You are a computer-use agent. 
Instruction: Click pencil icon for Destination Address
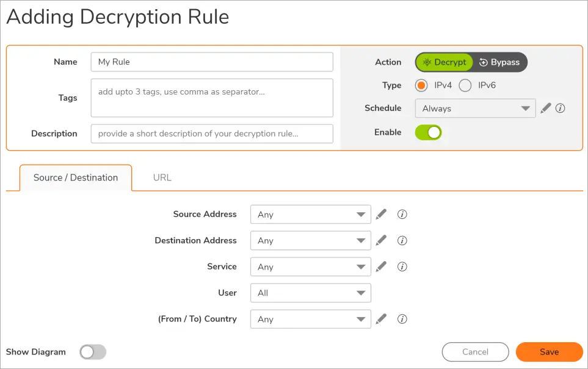click(x=381, y=240)
